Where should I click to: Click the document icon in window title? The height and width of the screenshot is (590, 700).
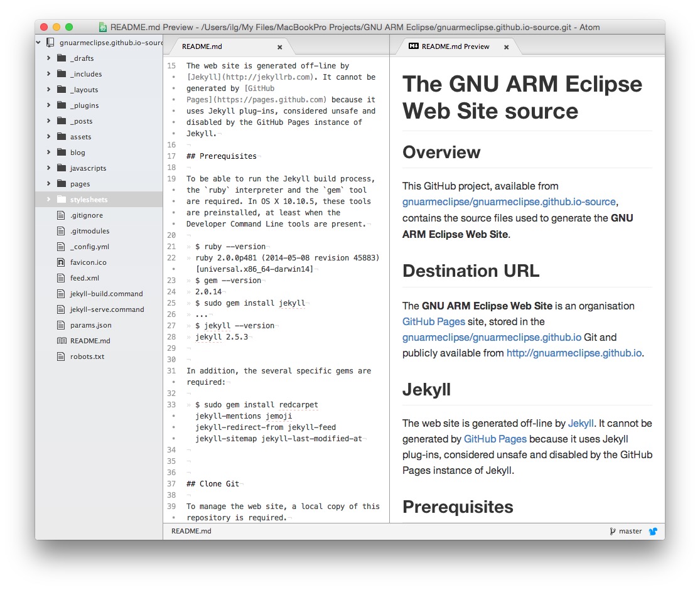[x=103, y=27]
